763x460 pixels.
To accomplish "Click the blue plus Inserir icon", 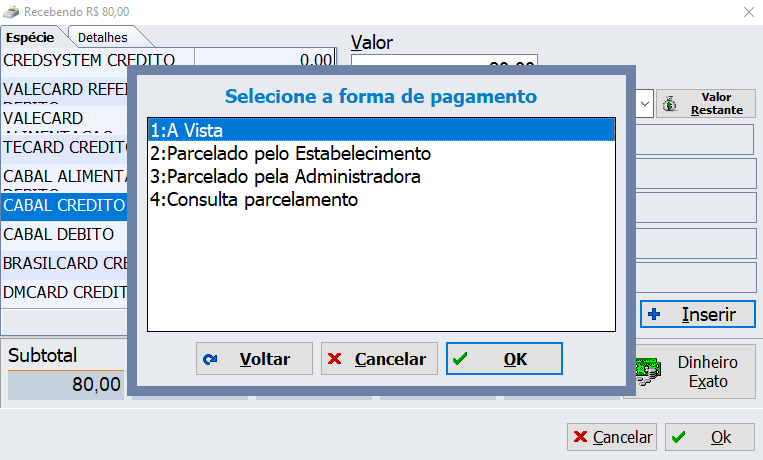I will click(655, 314).
